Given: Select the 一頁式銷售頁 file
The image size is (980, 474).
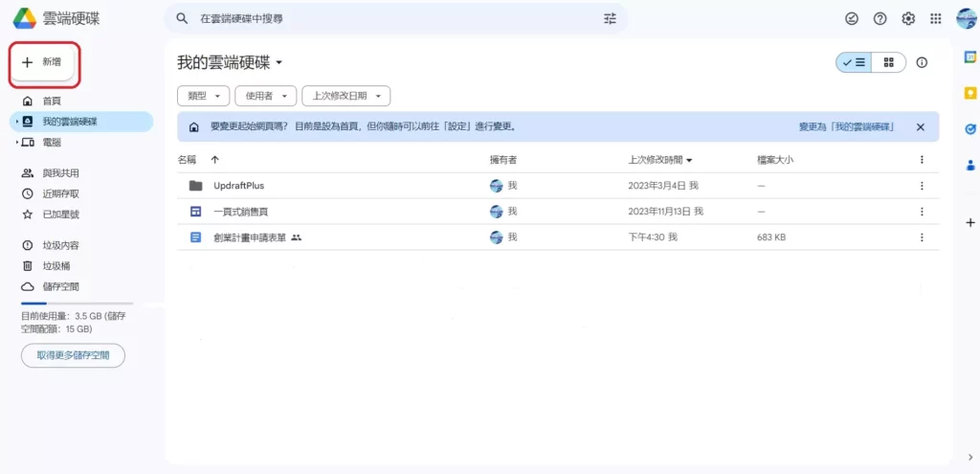Looking at the screenshot, I should click(x=558, y=212).
